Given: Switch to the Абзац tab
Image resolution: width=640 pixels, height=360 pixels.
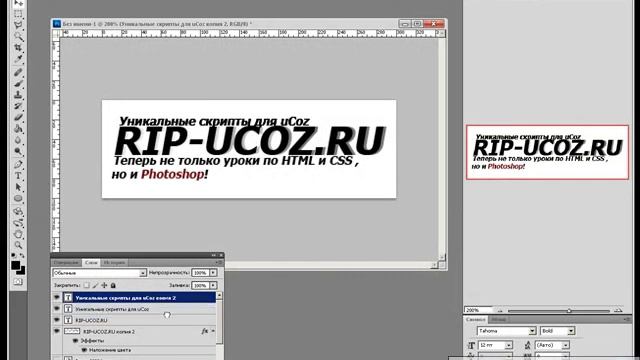Looking at the screenshot, I should 498,319.
